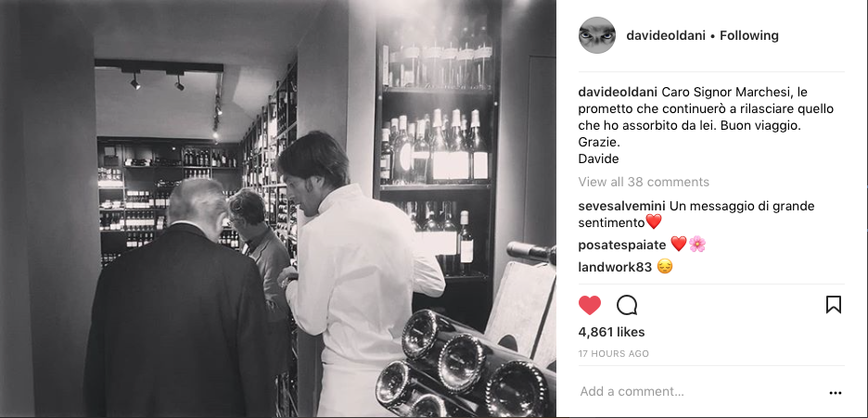Open posatespaiate commenter profile
The height and width of the screenshot is (418, 868).
coord(621,245)
